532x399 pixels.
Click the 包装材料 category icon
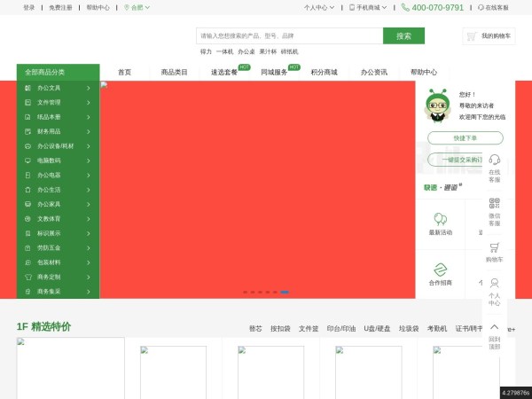coord(27,262)
